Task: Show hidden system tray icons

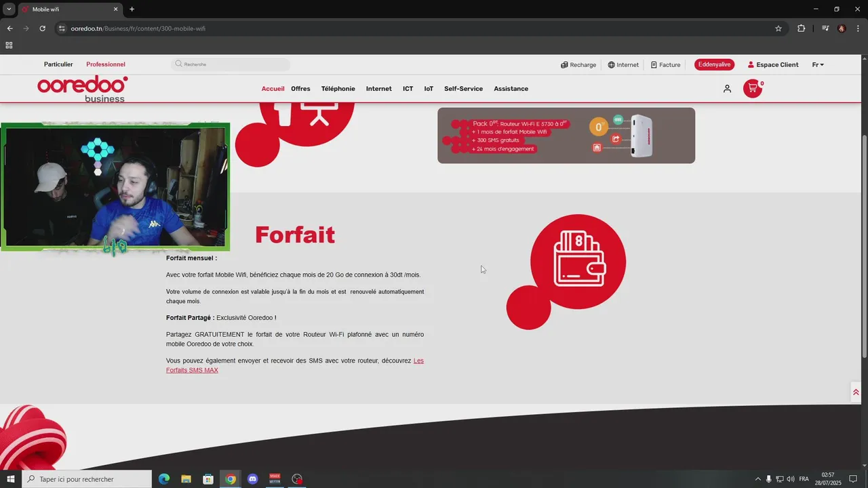Action: tap(758, 479)
